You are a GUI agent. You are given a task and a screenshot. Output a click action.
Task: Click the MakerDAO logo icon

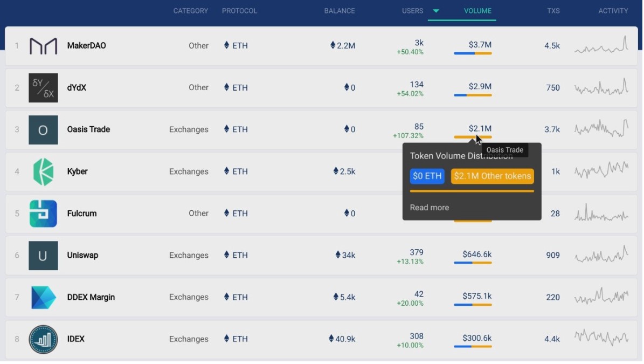pos(43,46)
